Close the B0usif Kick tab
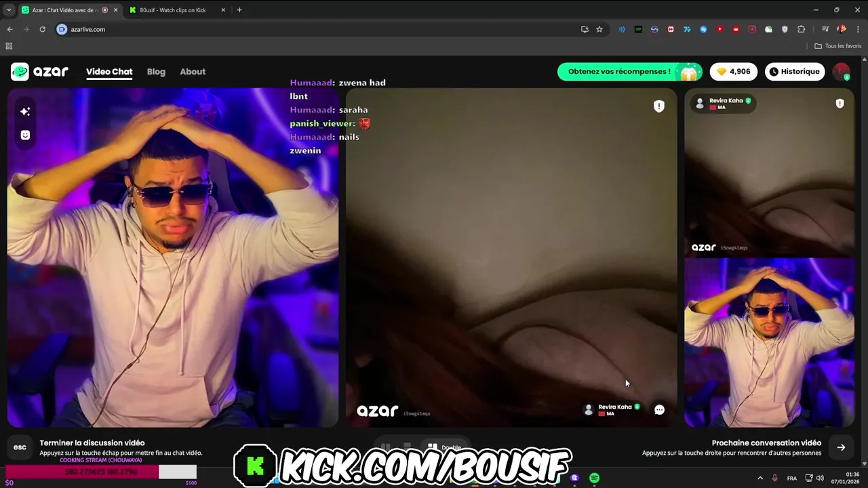The width and height of the screenshot is (868, 488). pyautogui.click(x=223, y=10)
